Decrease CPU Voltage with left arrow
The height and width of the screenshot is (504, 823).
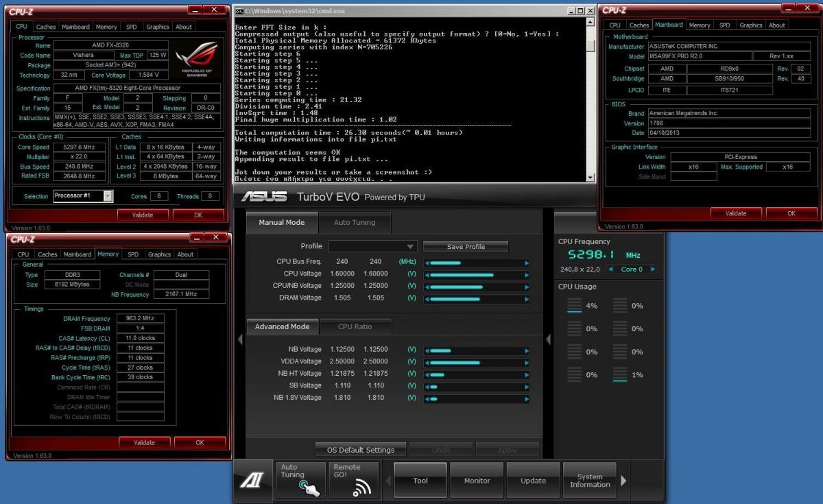(427, 274)
